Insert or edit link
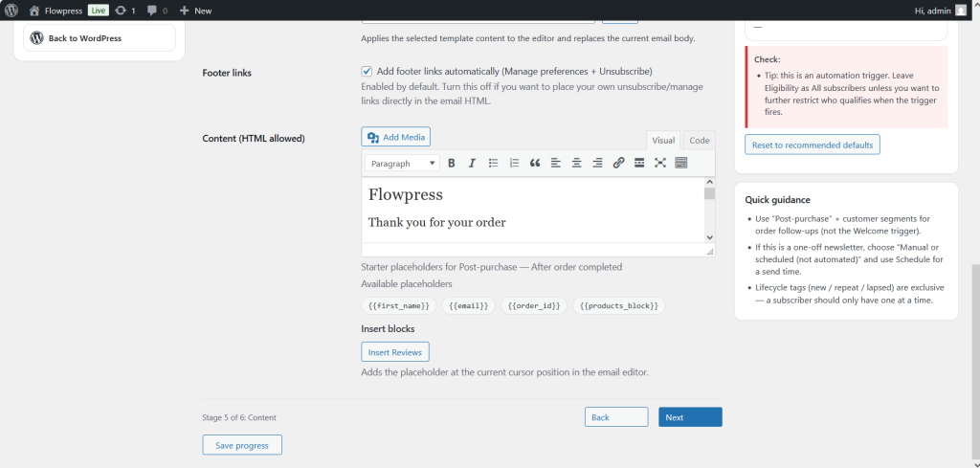The image size is (980, 468). (619, 163)
